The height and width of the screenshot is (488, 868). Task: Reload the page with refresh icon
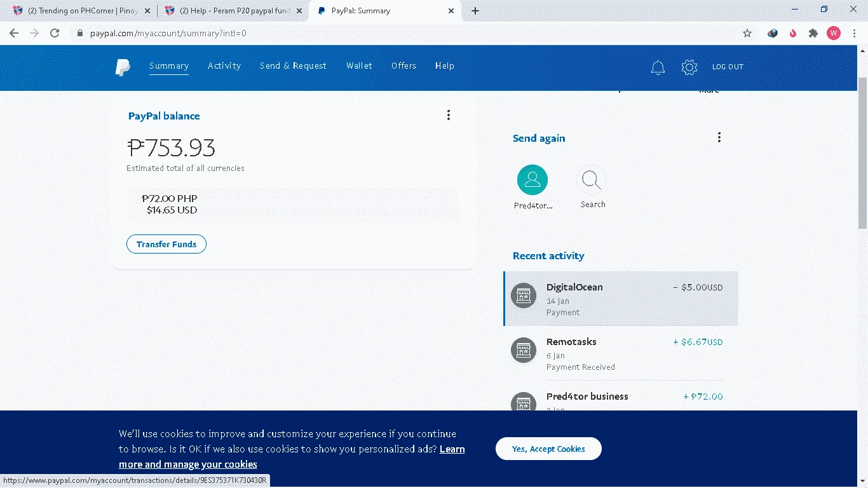point(55,33)
